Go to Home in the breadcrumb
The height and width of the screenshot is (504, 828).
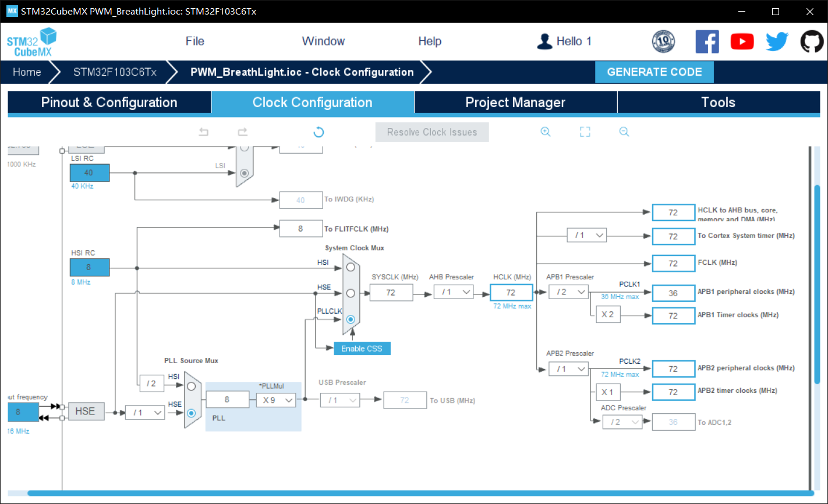tap(27, 72)
